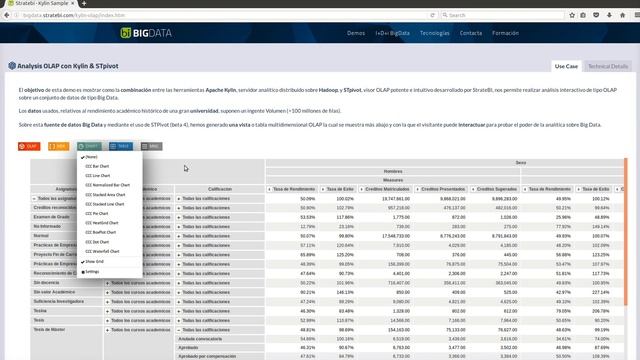Open Formación navigation link

[505, 33]
